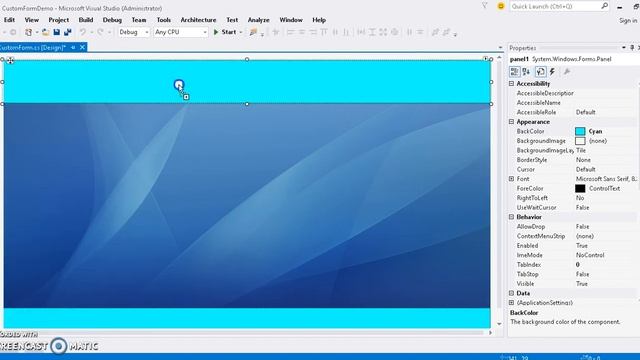Open the Build menu

click(x=86, y=20)
